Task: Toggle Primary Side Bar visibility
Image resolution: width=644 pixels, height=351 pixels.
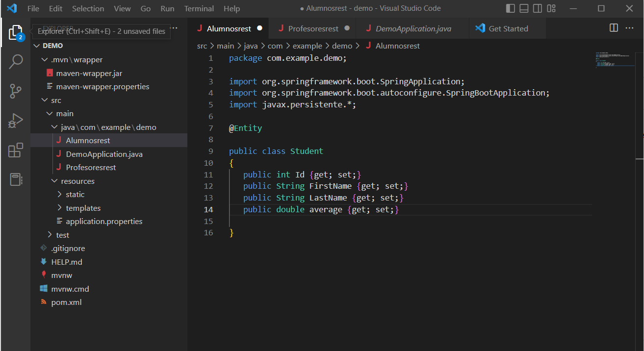Action: (511, 8)
